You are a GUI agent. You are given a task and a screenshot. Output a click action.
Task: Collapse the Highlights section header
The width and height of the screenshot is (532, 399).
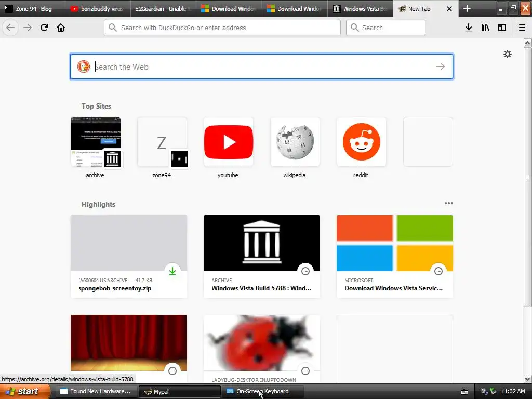tap(98, 204)
